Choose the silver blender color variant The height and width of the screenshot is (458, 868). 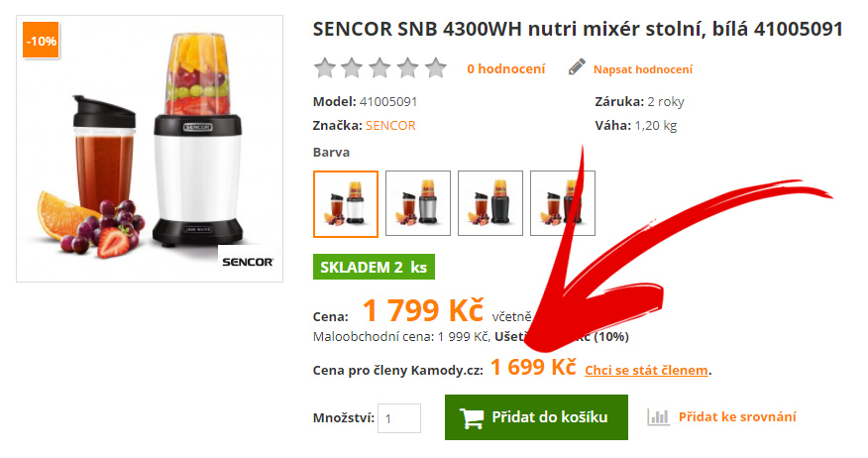418,203
